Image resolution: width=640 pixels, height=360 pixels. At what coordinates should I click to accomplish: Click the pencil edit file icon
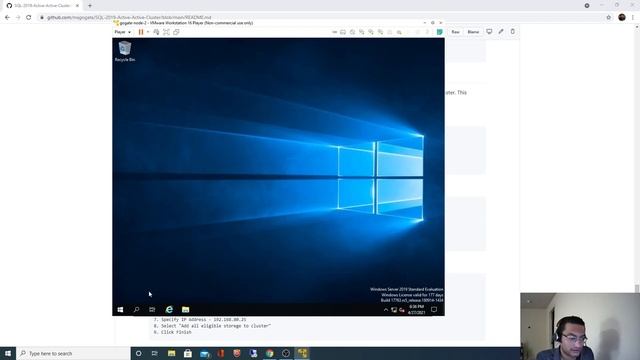(x=501, y=31)
